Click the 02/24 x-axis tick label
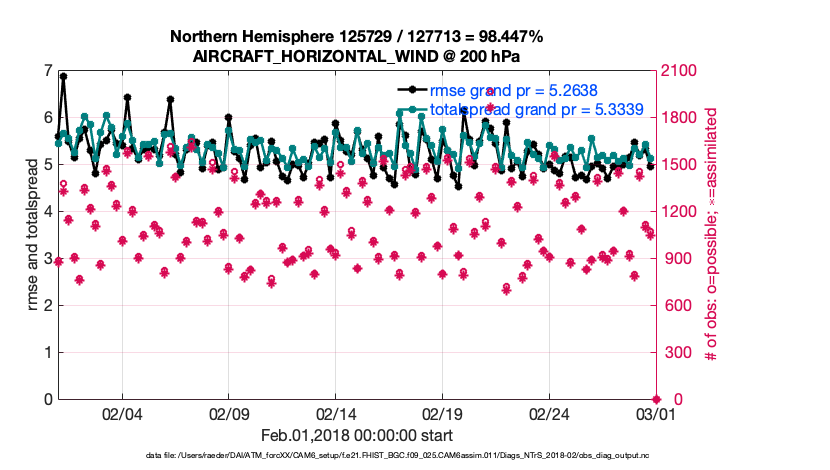 coord(549,414)
